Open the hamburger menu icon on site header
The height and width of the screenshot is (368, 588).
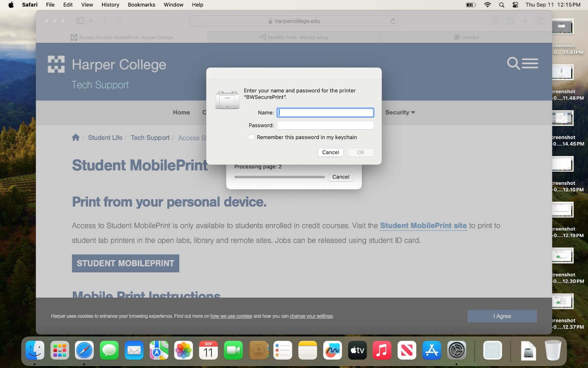point(530,63)
